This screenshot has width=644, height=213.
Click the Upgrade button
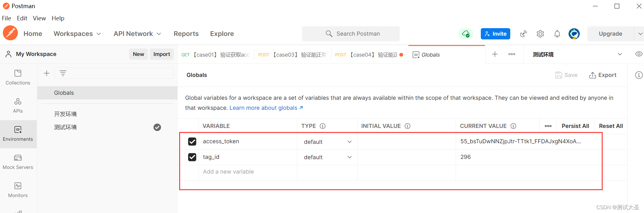coord(610,34)
